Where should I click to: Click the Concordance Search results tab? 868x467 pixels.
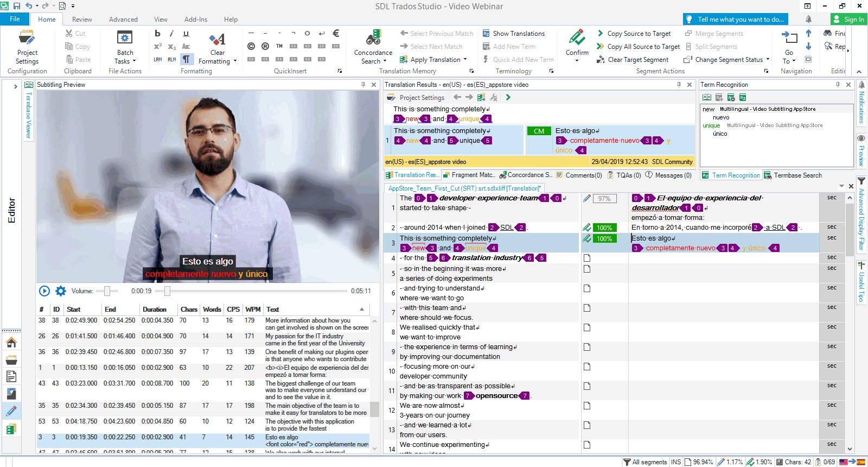tap(525, 175)
